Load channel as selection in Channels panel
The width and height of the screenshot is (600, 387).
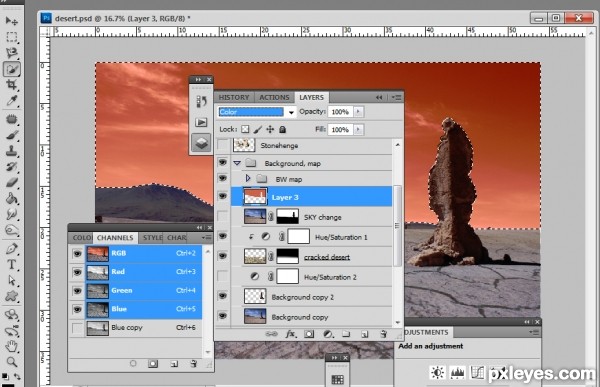[133, 363]
